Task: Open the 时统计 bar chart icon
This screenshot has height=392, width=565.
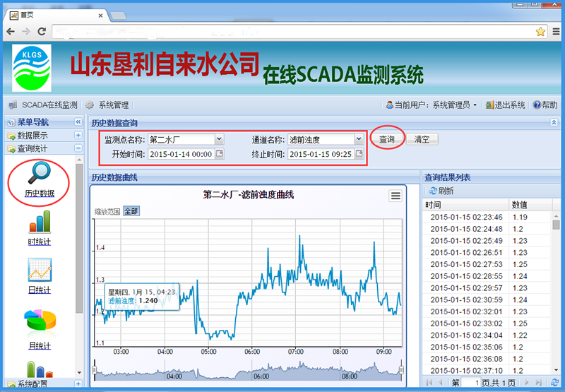Action: point(39,223)
